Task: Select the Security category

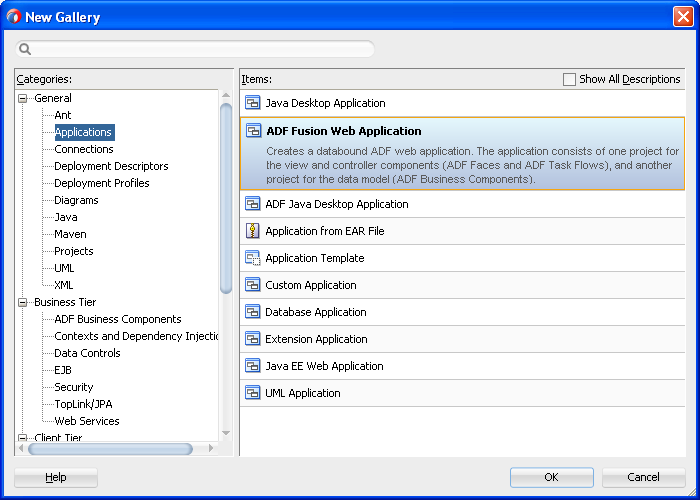Action: pyautogui.click(x=74, y=387)
